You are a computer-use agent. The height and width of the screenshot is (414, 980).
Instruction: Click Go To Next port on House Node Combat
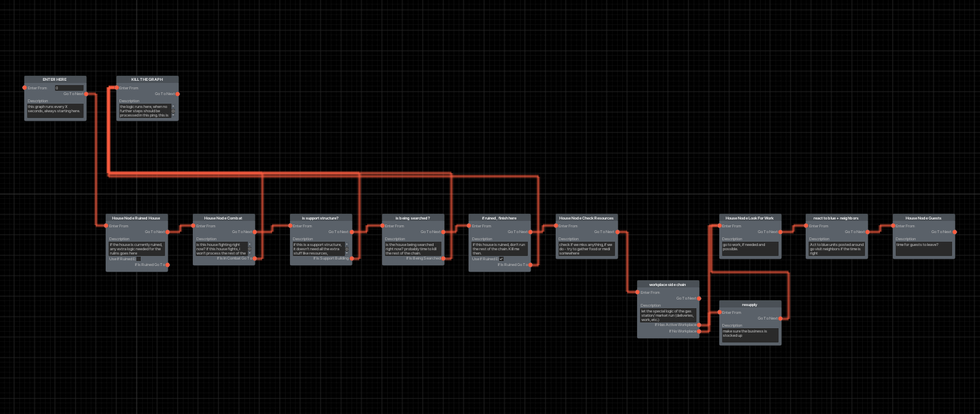[255, 232]
